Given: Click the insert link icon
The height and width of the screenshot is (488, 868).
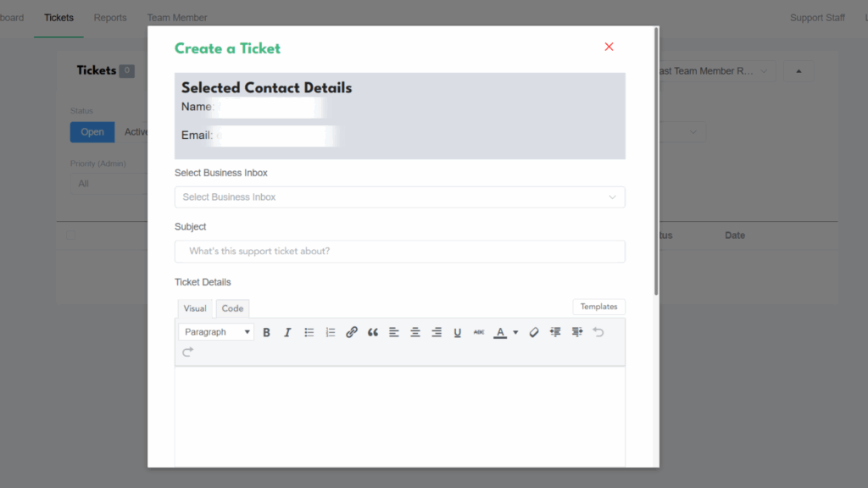Looking at the screenshot, I should (x=352, y=333).
